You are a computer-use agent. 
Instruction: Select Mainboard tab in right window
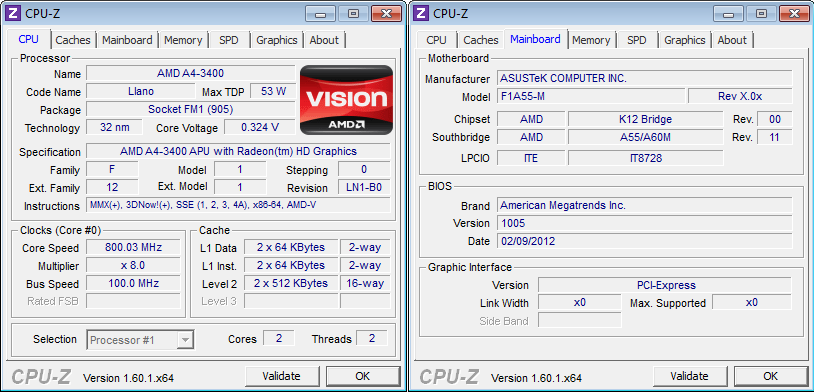pos(535,39)
